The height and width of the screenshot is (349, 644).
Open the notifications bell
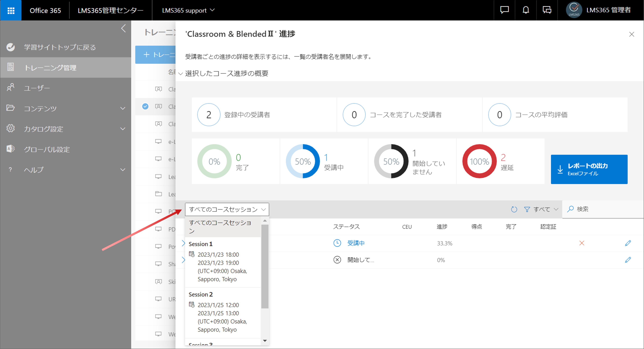(x=526, y=10)
